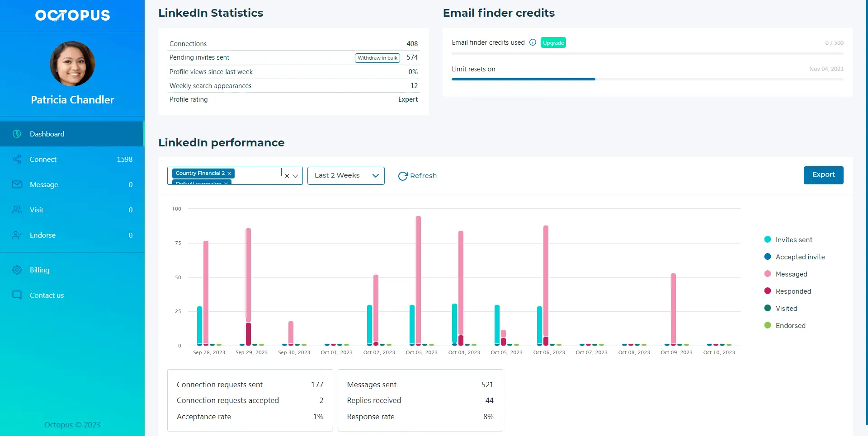
Task: Open Visit using the people icon
Action: tap(17, 210)
